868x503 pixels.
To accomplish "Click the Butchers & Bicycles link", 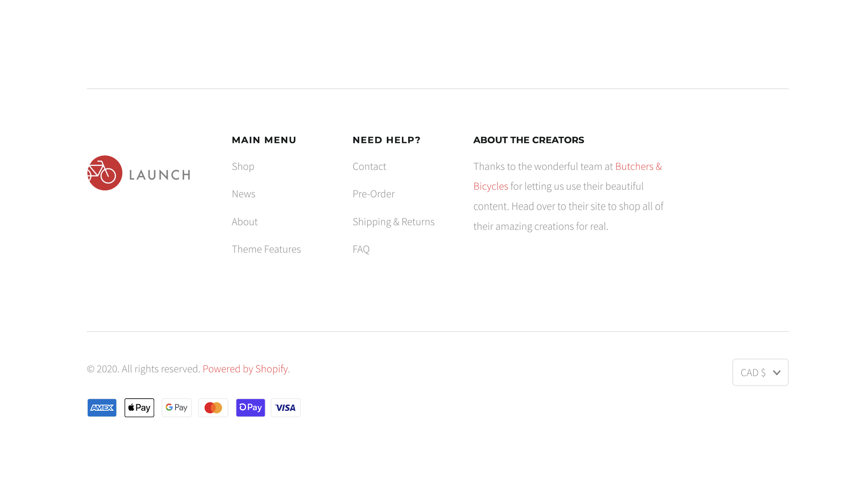I will (638, 166).
